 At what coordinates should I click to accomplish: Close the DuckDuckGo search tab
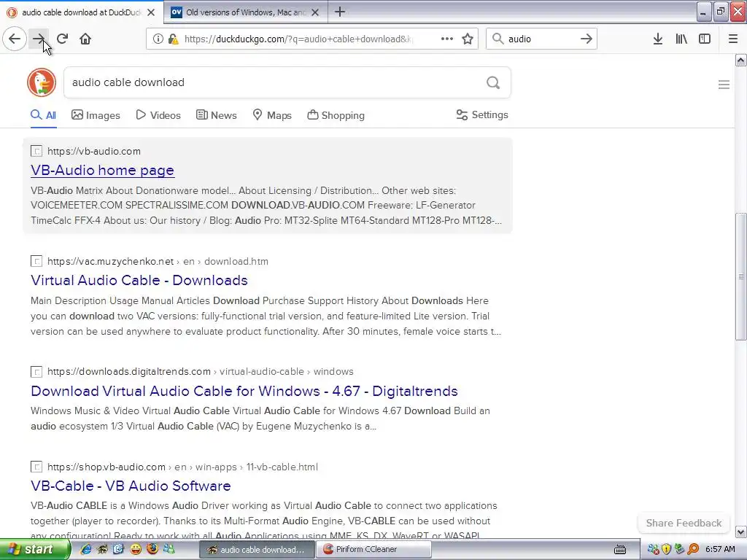(151, 12)
